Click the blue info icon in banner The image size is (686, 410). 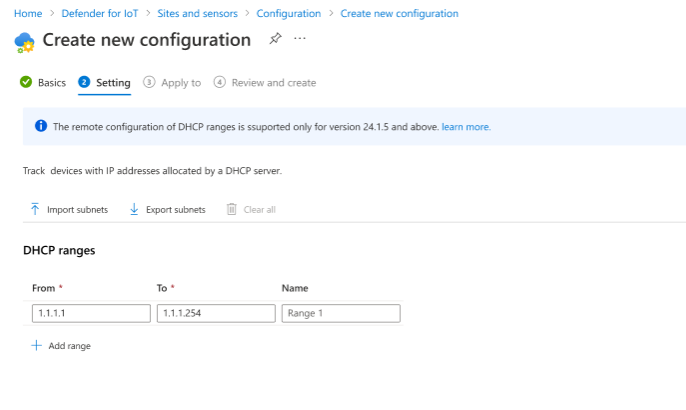41,127
